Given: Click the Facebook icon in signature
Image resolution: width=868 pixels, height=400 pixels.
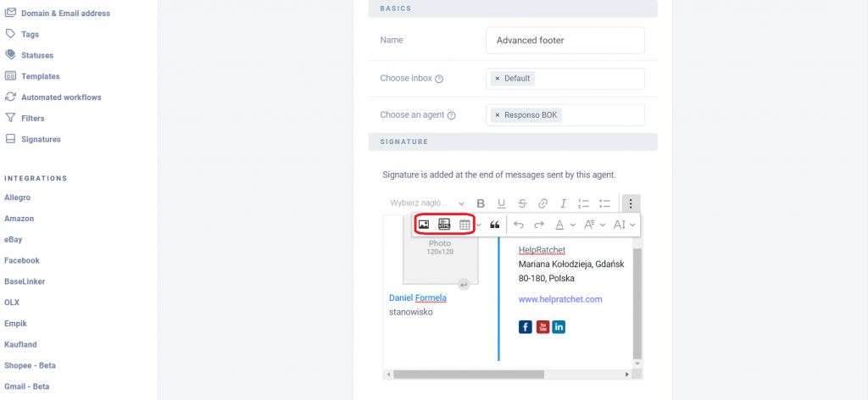Looking at the screenshot, I should 526,327.
